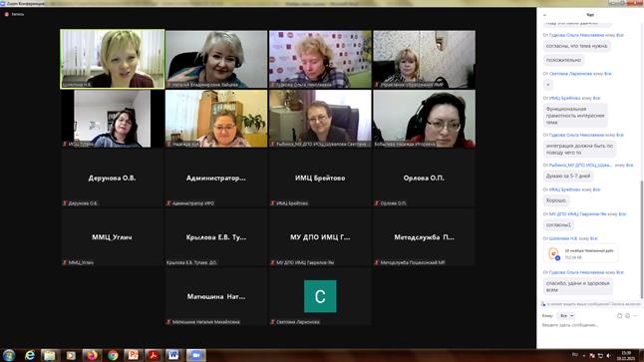Open Adobe Reader from the taskbar
The image size is (644, 362).
[154, 355]
